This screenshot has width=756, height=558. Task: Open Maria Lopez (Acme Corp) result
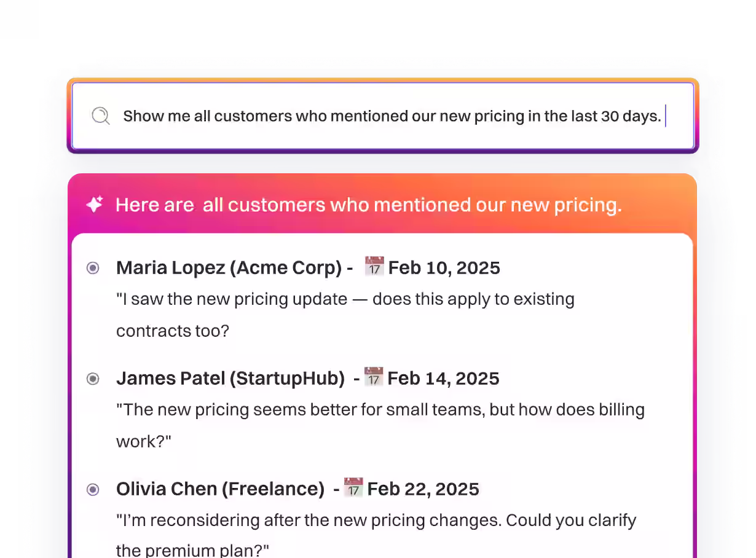(x=229, y=268)
